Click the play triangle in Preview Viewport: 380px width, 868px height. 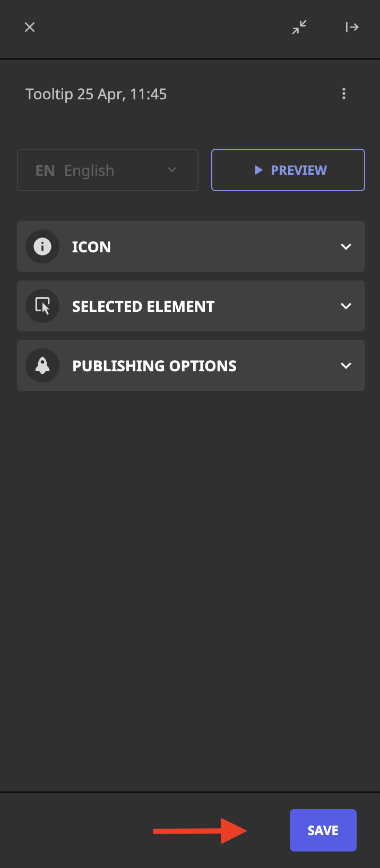tap(258, 170)
